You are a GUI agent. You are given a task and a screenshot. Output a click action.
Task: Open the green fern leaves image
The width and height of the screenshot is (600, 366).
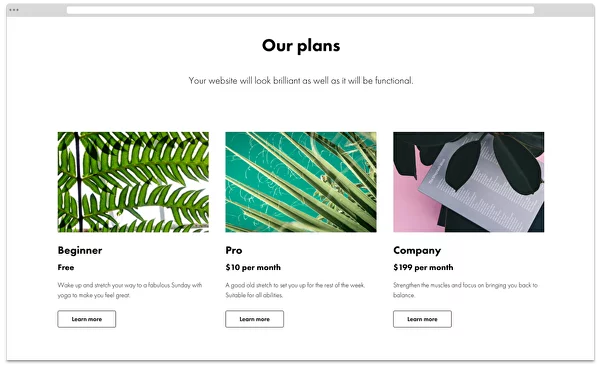133,182
